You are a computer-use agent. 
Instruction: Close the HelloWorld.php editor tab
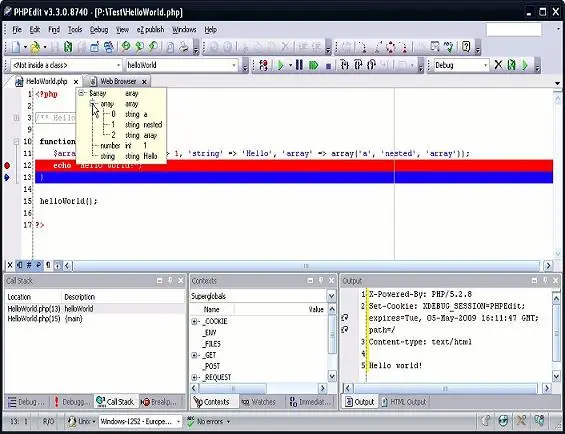[x=76, y=82]
